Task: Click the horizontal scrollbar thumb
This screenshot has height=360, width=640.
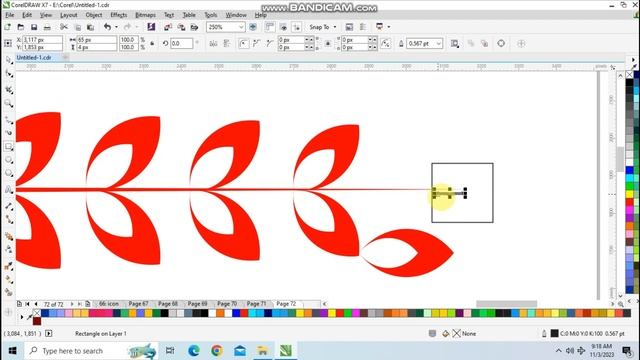Action: click(x=506, y=304)
